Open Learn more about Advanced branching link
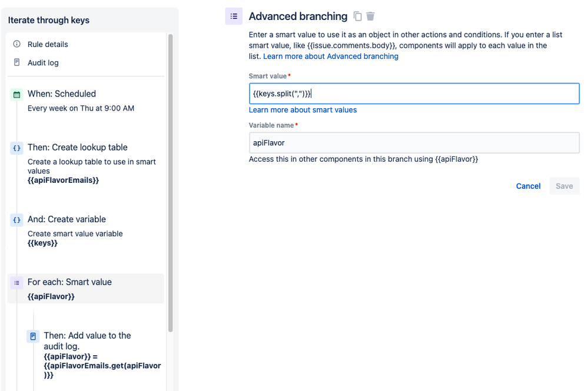The image size is (588, 391). coord(331,56)
